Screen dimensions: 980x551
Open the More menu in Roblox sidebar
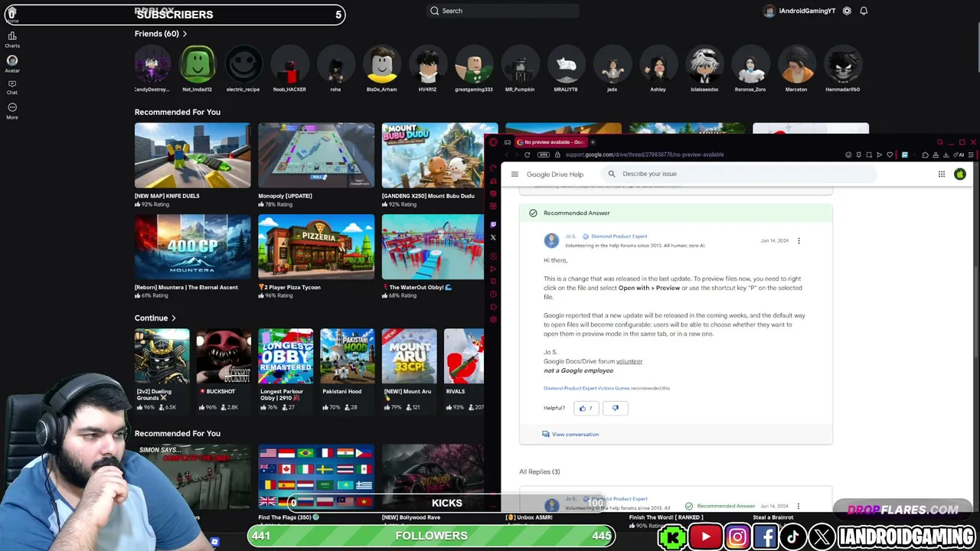click(12, 111)
